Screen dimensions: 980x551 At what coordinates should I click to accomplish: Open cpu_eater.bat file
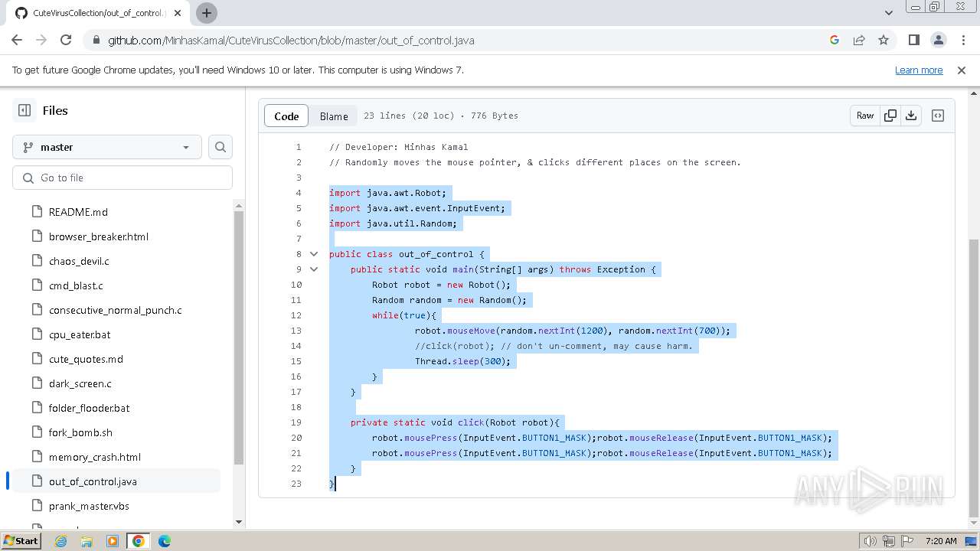point(80,334)
